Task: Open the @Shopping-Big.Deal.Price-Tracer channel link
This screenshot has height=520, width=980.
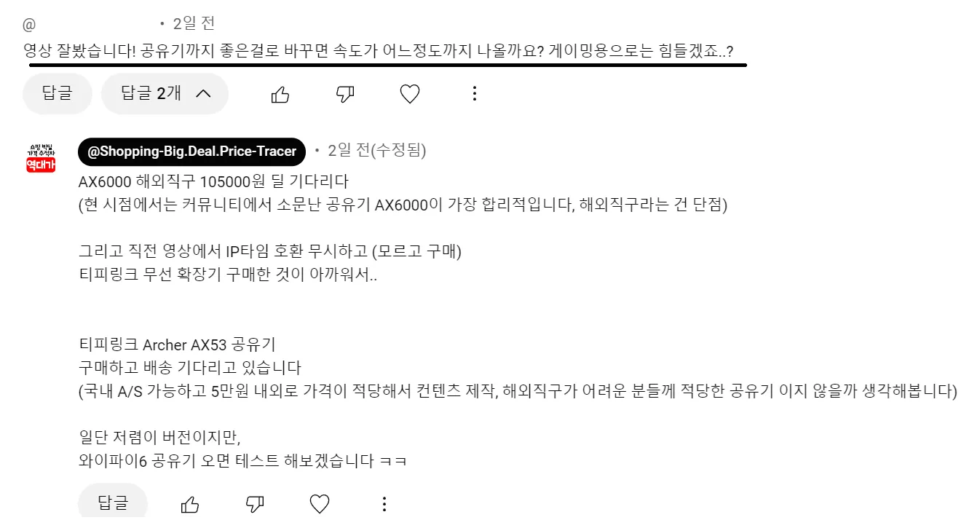Action: click(191, 151)
